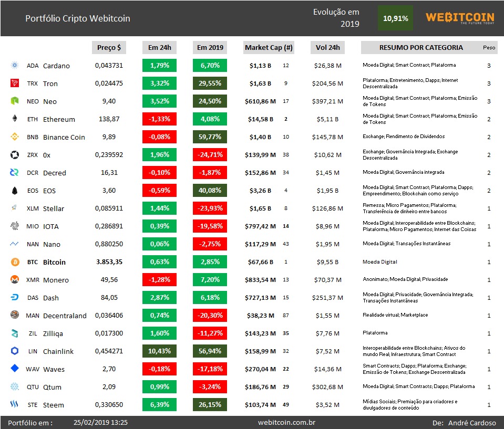This screenshot has height=429, width=504.
Task: Click Ethereum's market cap $14,58 B
Action: (x=260, y=119)
